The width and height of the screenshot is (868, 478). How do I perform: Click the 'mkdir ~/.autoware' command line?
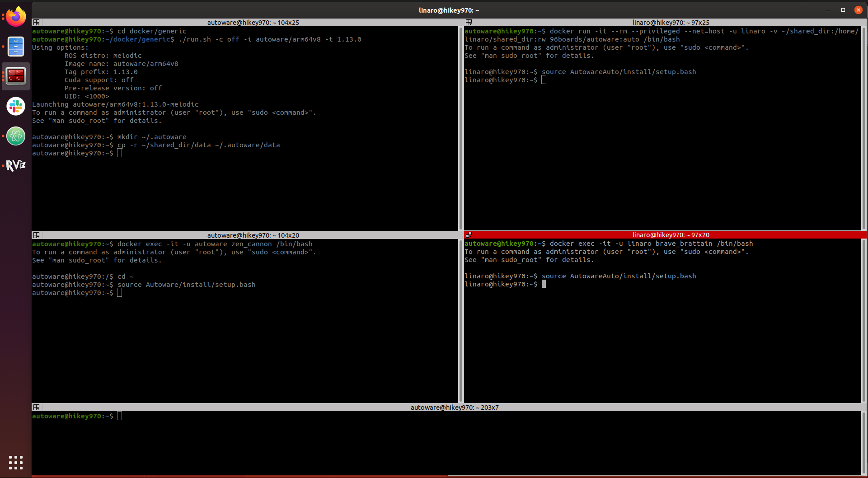pyautogui.click(x=109, y=137)
